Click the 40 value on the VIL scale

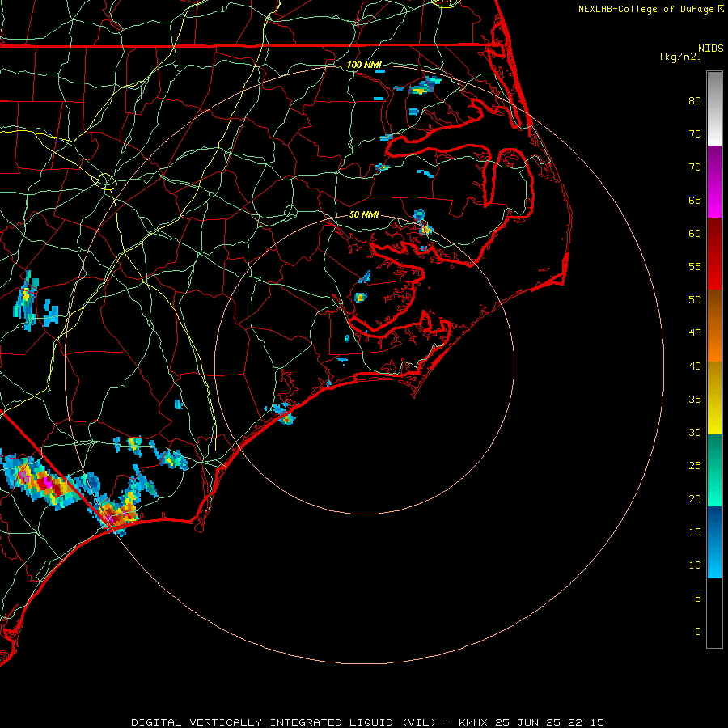[x=695, y=366]
